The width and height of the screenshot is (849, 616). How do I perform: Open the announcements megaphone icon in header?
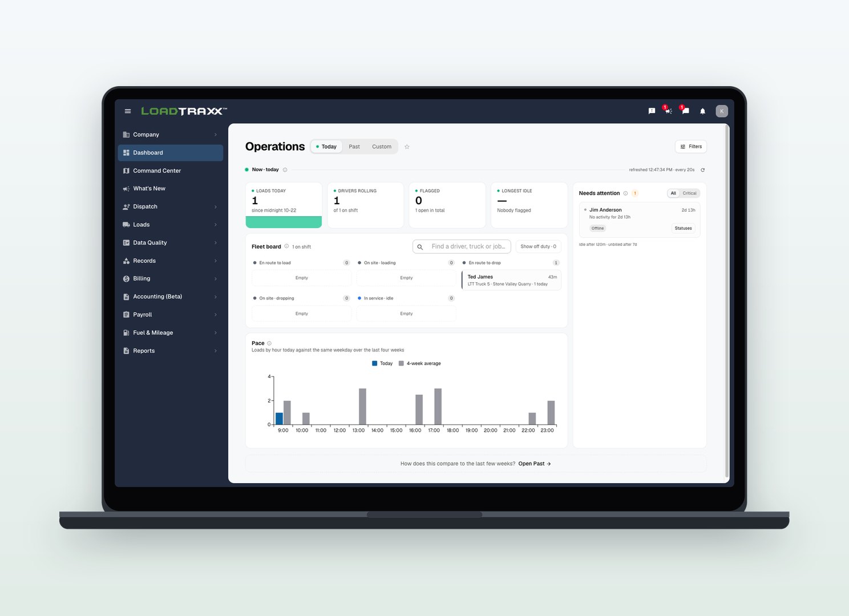pyautogui.click(x=668, y=111)
